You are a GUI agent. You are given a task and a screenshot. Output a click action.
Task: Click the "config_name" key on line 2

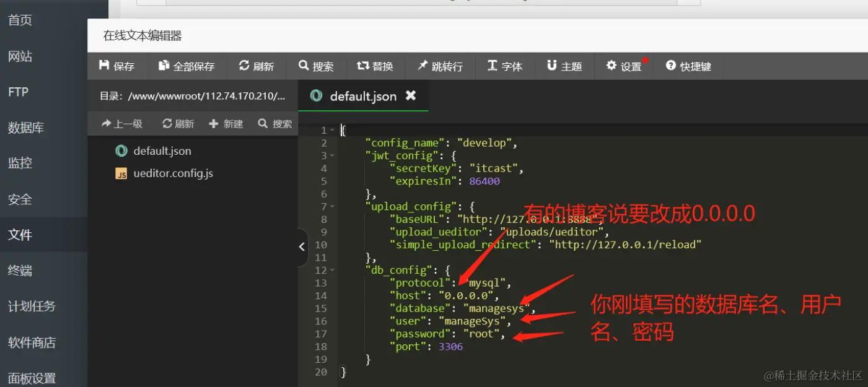[x=404, y=143]
